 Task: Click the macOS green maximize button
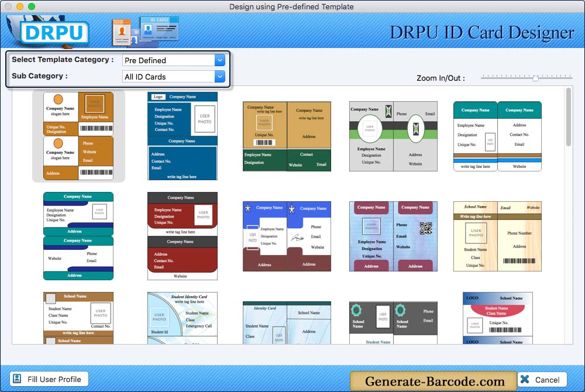point(32,6)
